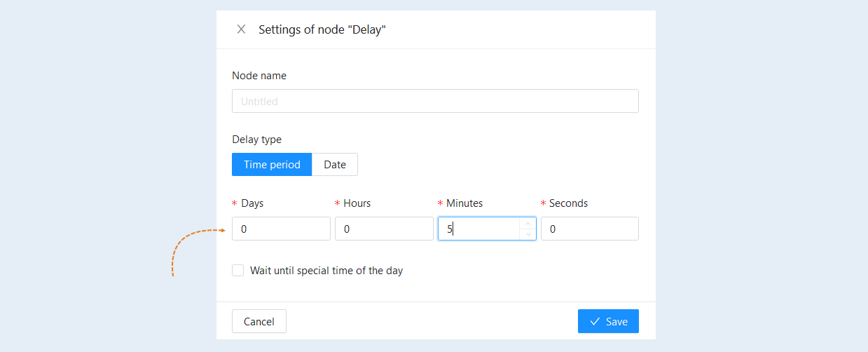Focus the Node name text field

[x=435, y=101]
